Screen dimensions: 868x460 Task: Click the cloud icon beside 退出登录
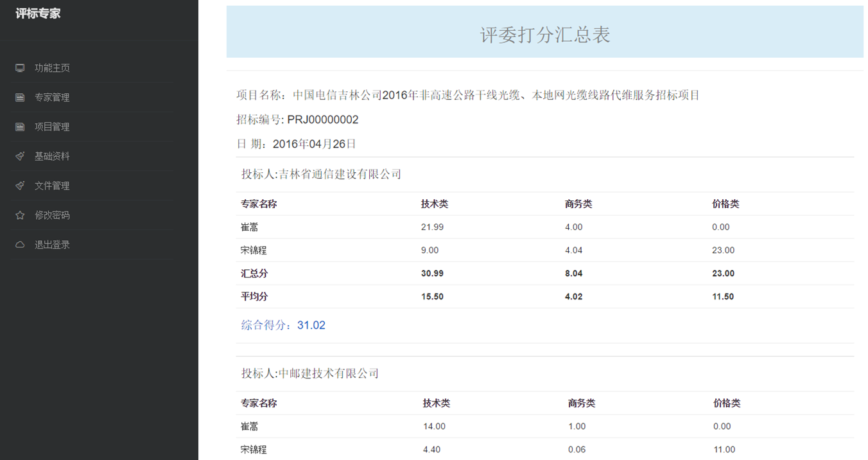(x=20, y=245)
